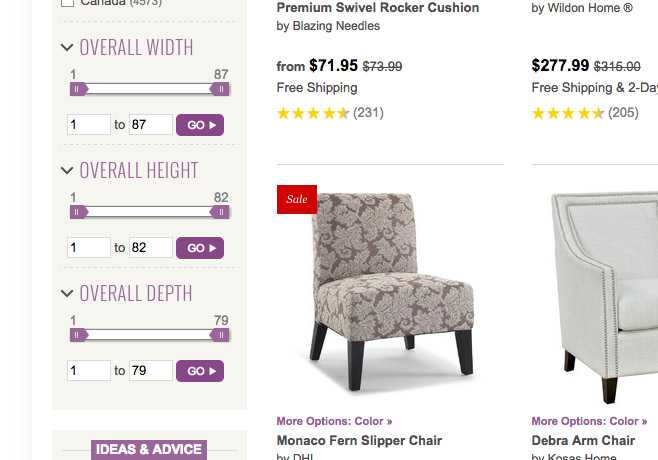The image size is (658, 460).
Task: Focus the Overall Height maximum input field
Action: click(x=151, y=248)
